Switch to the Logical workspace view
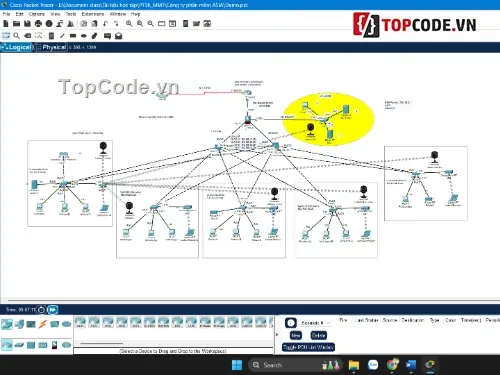 [x=17, y=47]
